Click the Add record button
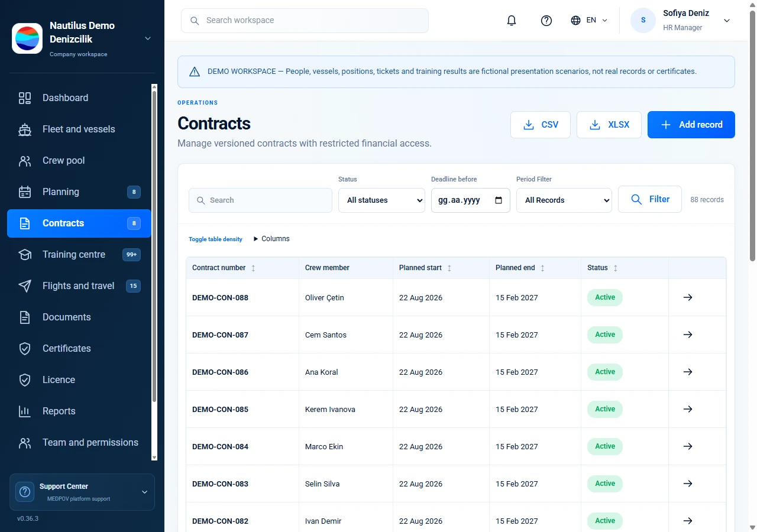 tap(691, 125)
